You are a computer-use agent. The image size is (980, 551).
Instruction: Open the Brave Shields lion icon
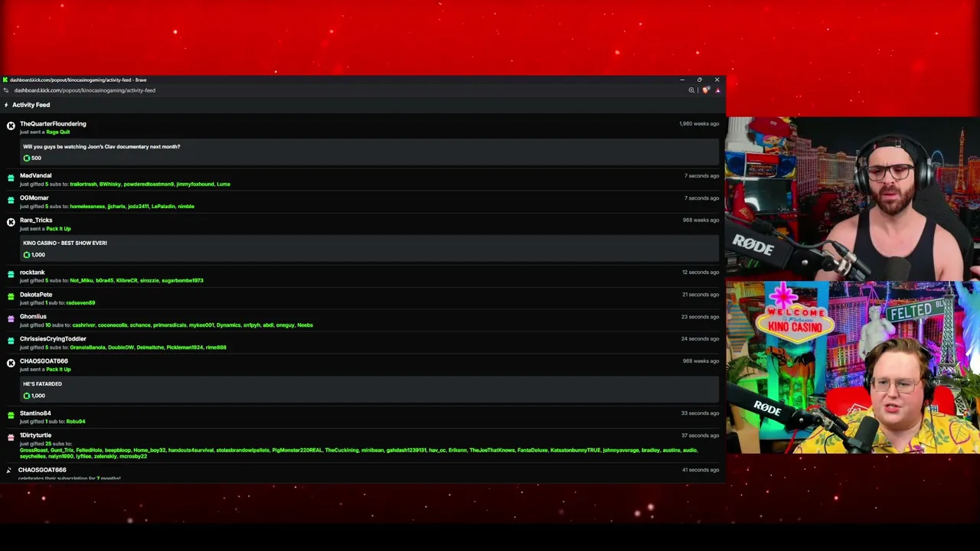pyautogui.click(x=705, y=90)
